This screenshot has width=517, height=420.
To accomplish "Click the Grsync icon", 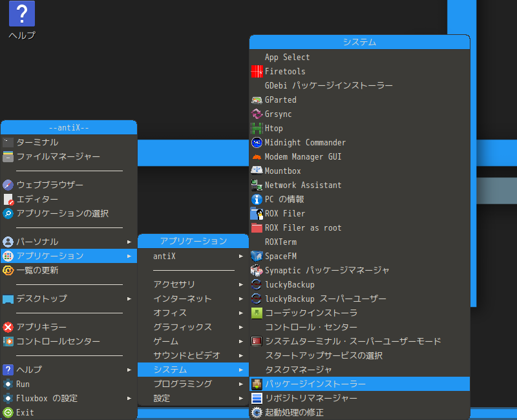I will (257, 114).
